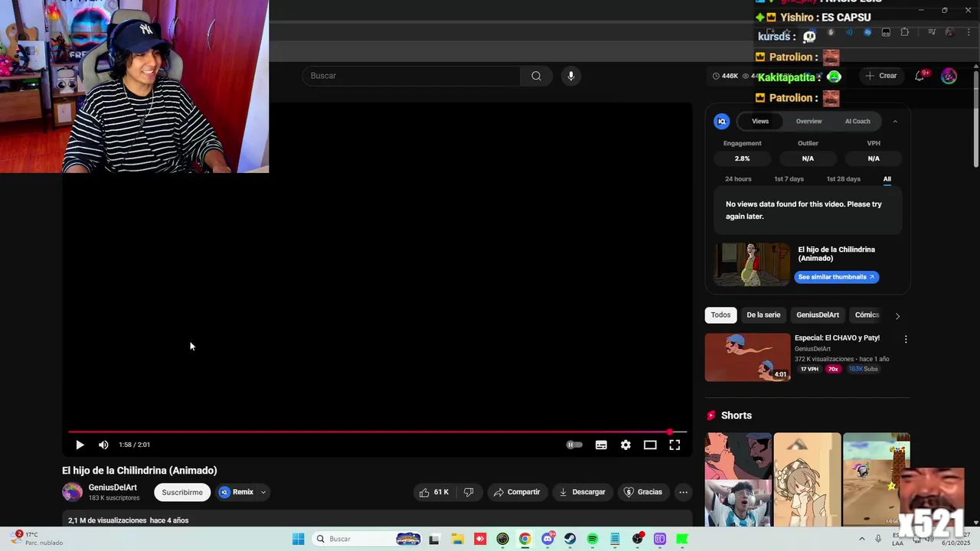Open the Especial: El CHAVO y Paty! title
Screen dimensions: 980x551
[x=837, y=337]
